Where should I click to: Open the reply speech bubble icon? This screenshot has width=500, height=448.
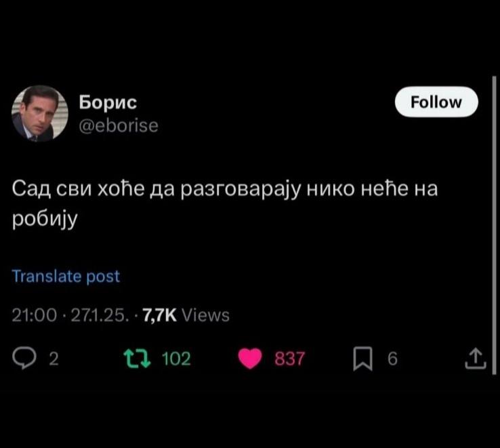point(24,359)
